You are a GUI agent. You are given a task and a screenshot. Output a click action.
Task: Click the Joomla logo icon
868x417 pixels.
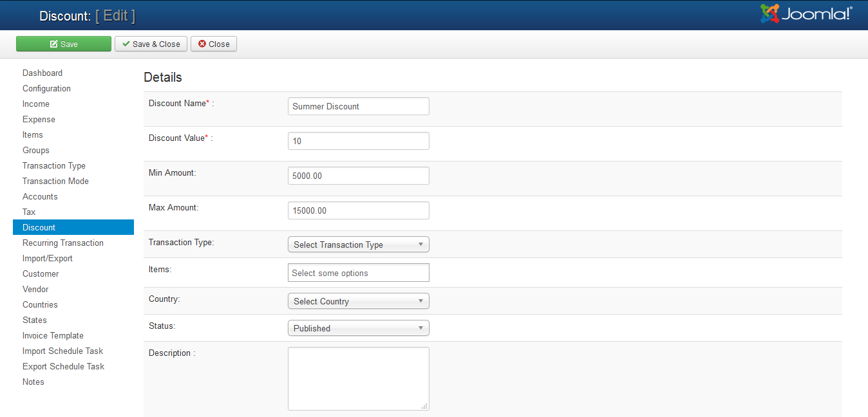click(x=769, y=14)
